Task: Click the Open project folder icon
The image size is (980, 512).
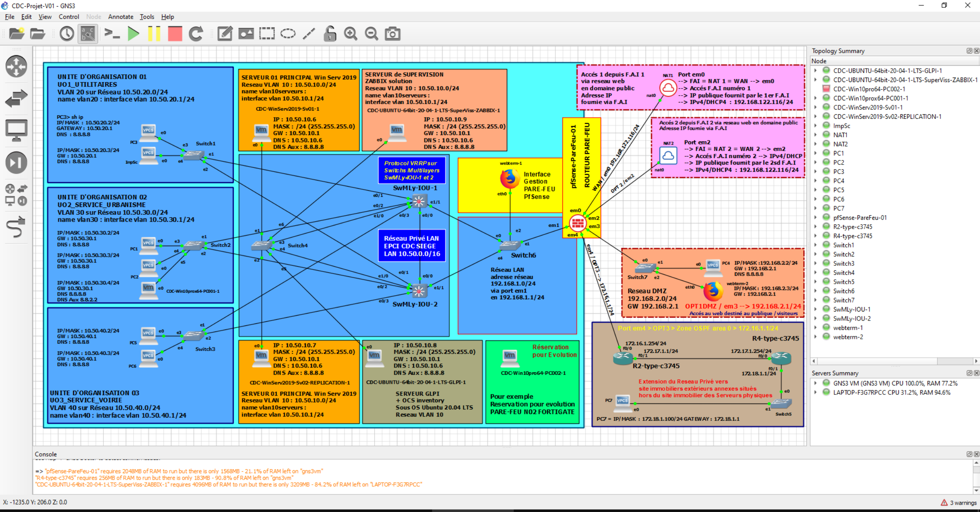Action: point(38,33)
